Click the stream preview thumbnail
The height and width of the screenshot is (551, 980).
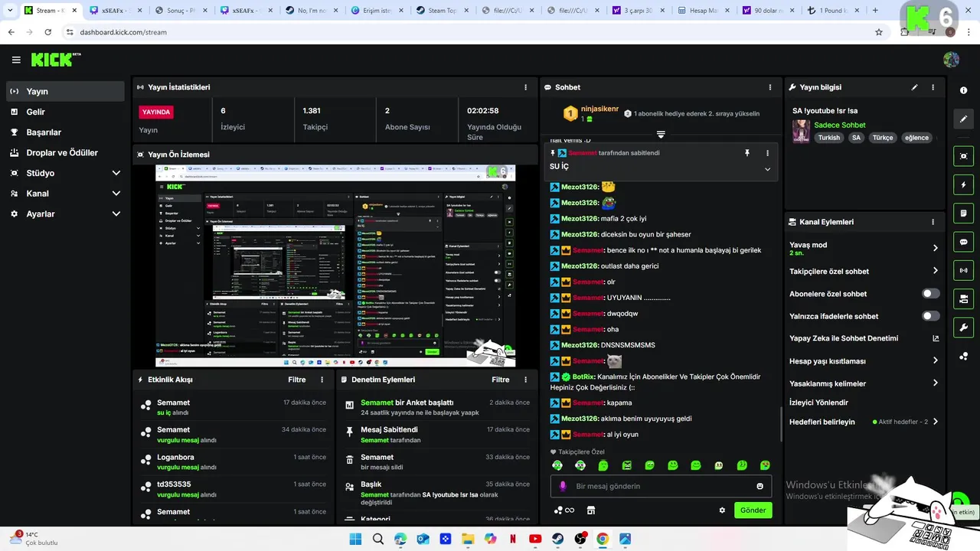click(335, 266)
